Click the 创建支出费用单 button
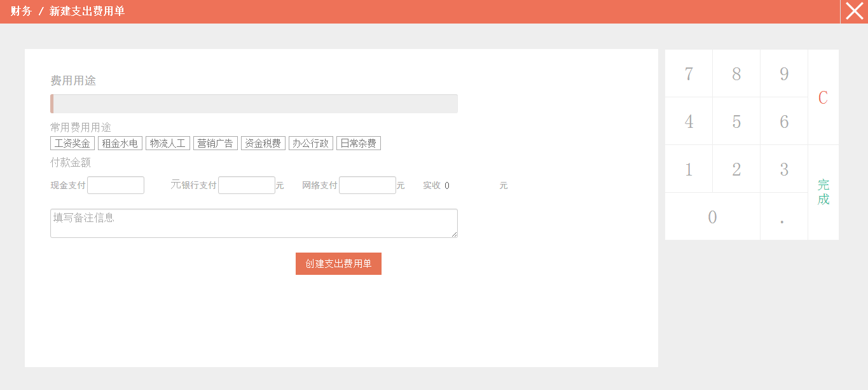The width and height of the screenshot is (868, 390). coord(338,264)
